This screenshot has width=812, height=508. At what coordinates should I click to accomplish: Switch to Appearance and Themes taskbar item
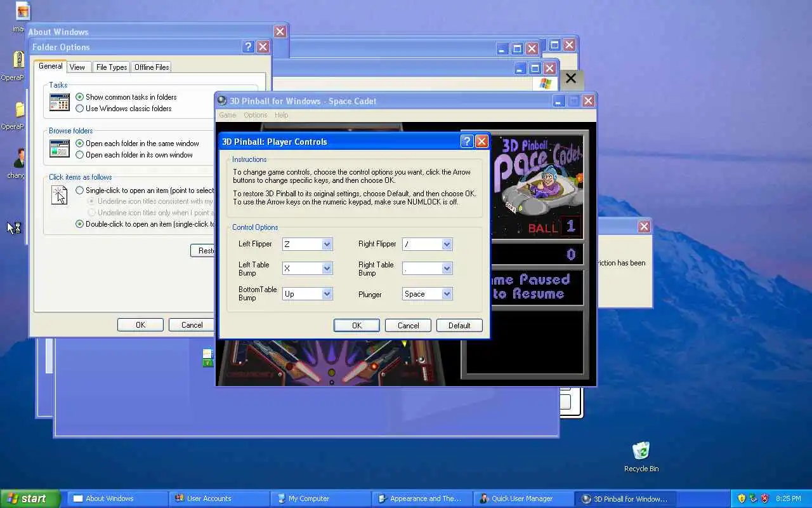click(x=422, y=498)
